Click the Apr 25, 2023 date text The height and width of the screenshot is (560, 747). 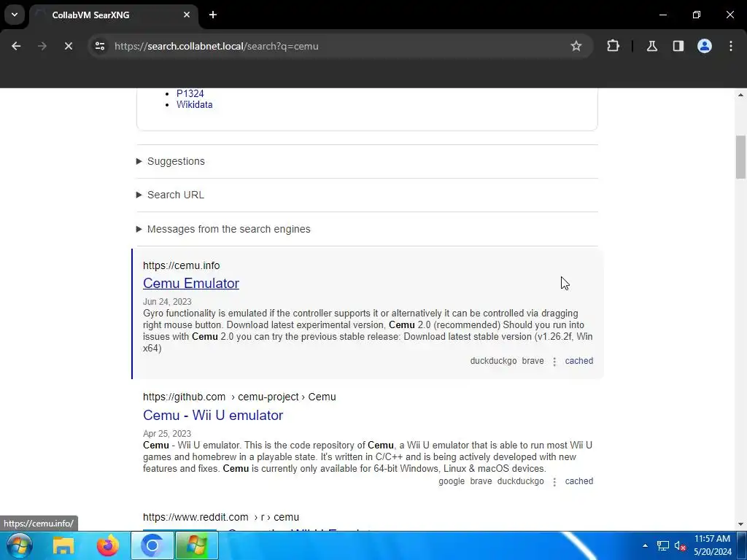tap(167, 434)
